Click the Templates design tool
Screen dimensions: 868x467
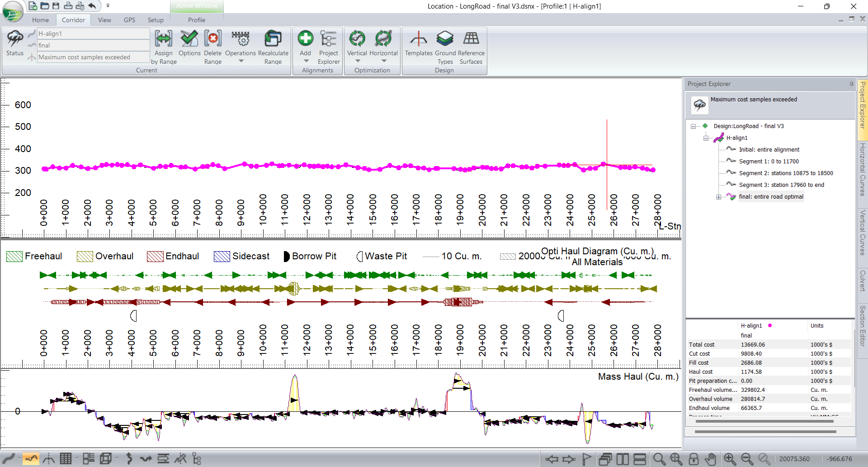click(419, 43)
